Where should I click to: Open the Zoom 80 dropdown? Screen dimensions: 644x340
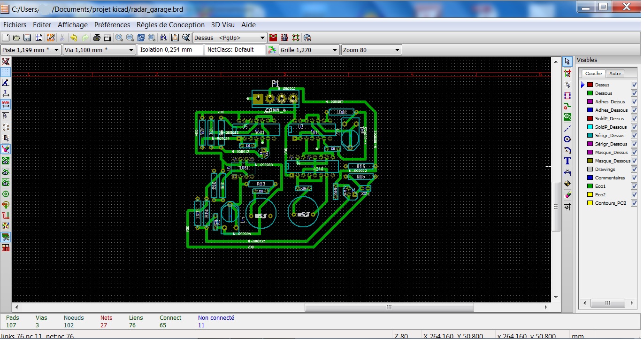tap(397, 50)
